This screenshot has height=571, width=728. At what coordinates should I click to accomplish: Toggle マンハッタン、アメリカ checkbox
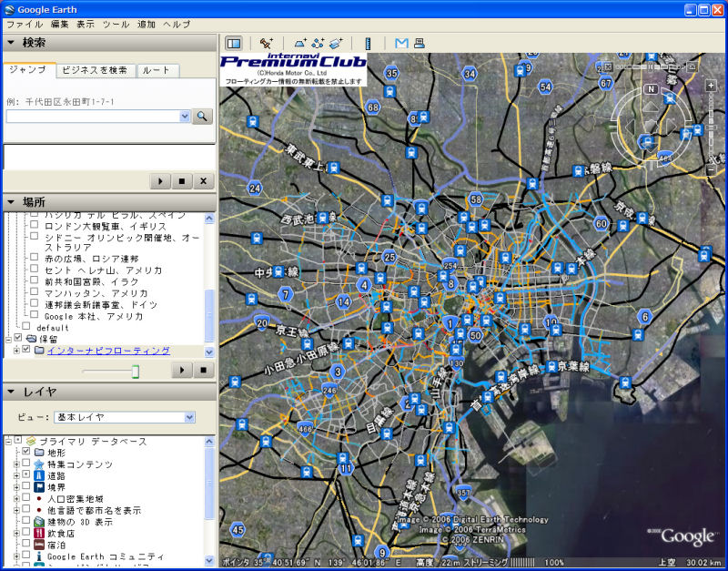coord(34,291)
